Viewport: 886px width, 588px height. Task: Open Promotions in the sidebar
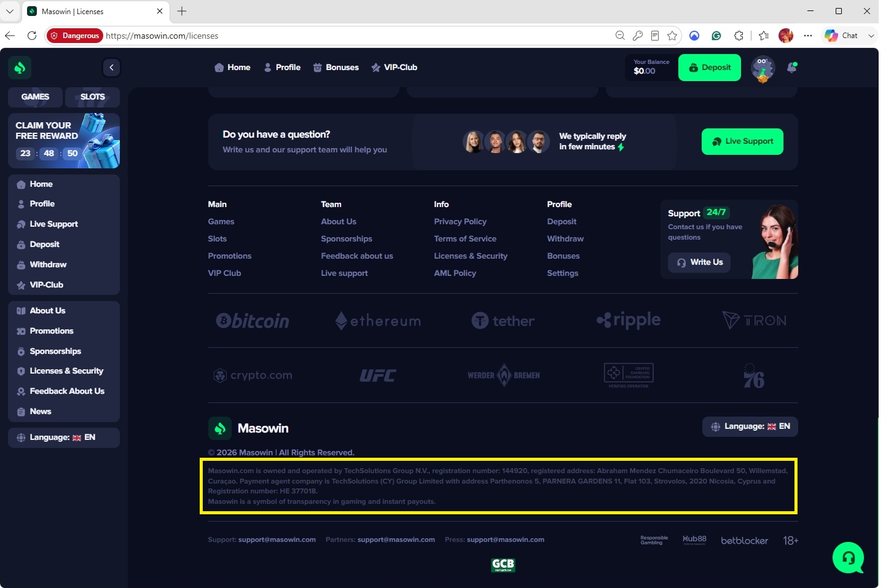point(64,331)
